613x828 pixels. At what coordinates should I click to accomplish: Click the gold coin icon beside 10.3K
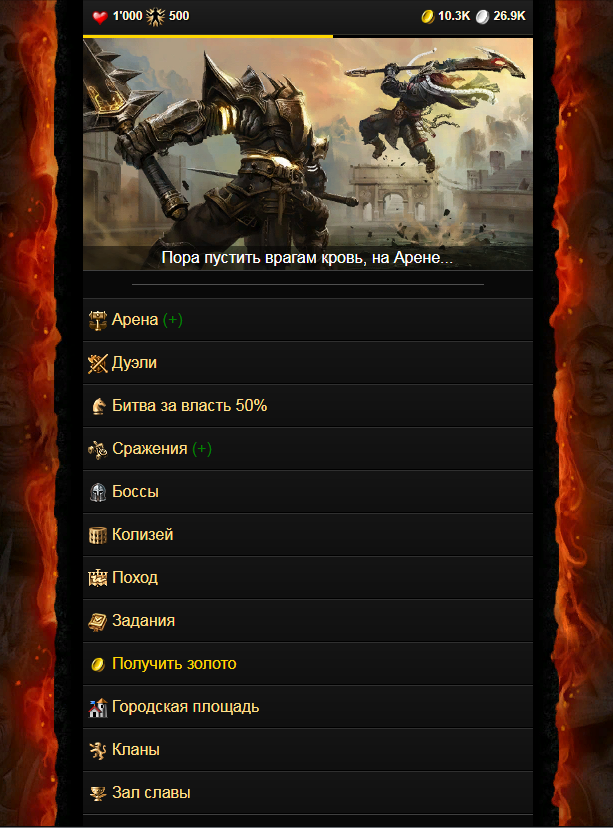428,17
